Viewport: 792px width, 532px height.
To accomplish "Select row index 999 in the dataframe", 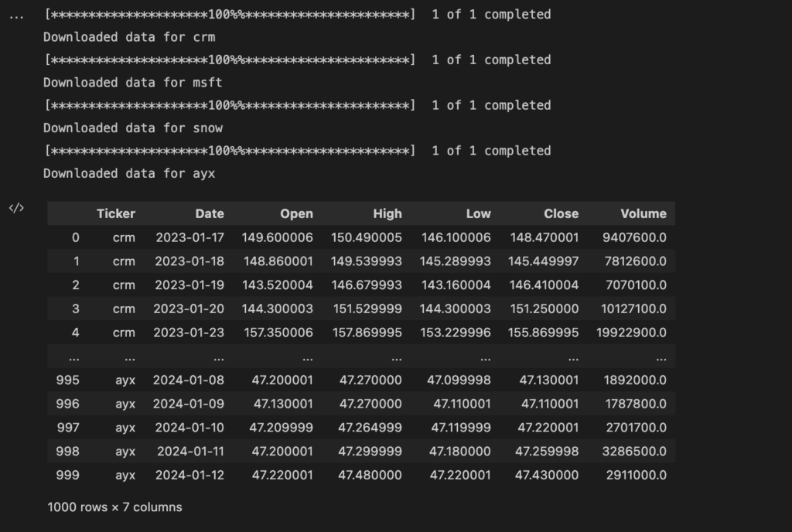I will (x=67, y=475).
